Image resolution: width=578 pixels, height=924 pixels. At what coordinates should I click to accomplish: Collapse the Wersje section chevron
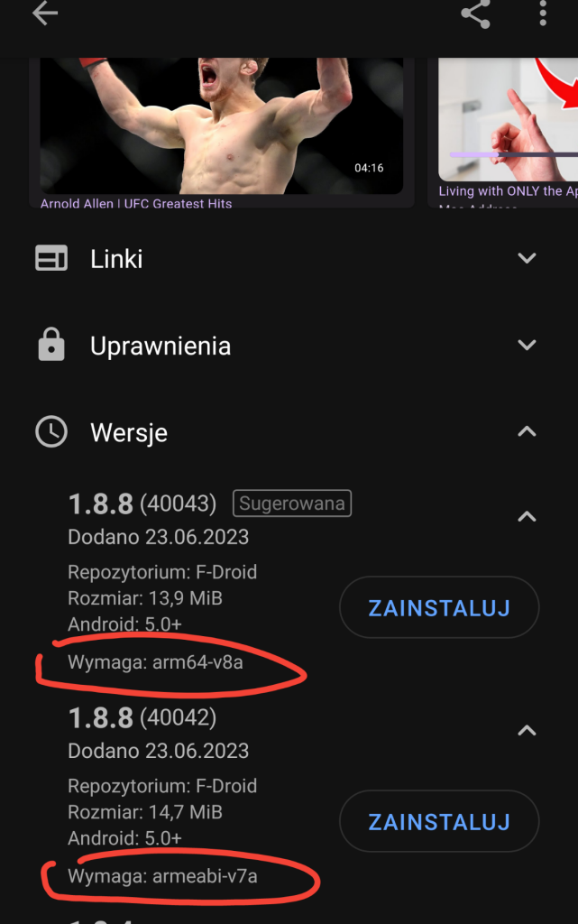[527, 431]
